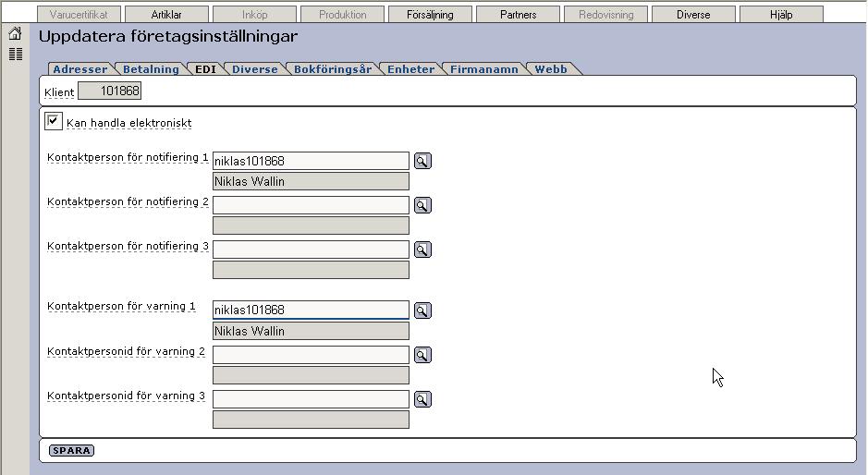
Task: Open the Hjälp menu
Action: [x=781, y=15]
